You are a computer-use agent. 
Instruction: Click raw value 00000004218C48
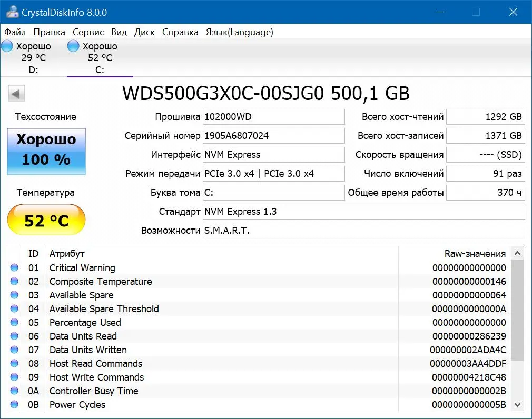click(469, 377)
